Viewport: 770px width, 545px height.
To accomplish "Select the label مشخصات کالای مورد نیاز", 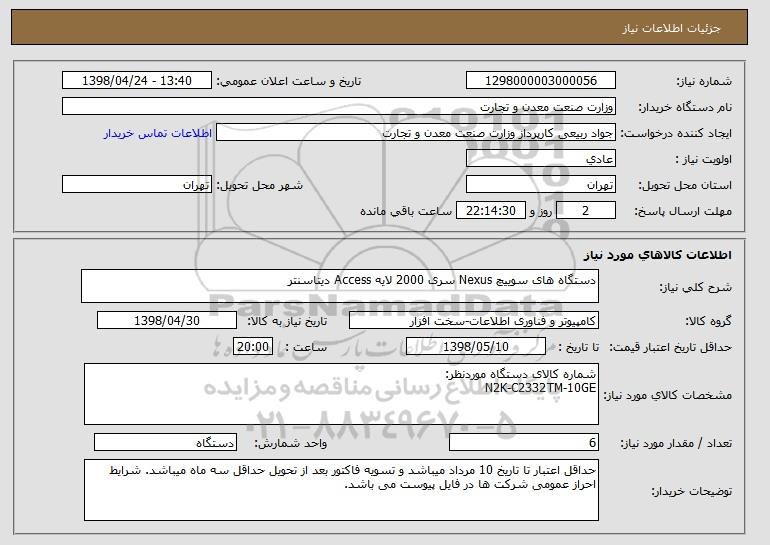I will 667,395.
